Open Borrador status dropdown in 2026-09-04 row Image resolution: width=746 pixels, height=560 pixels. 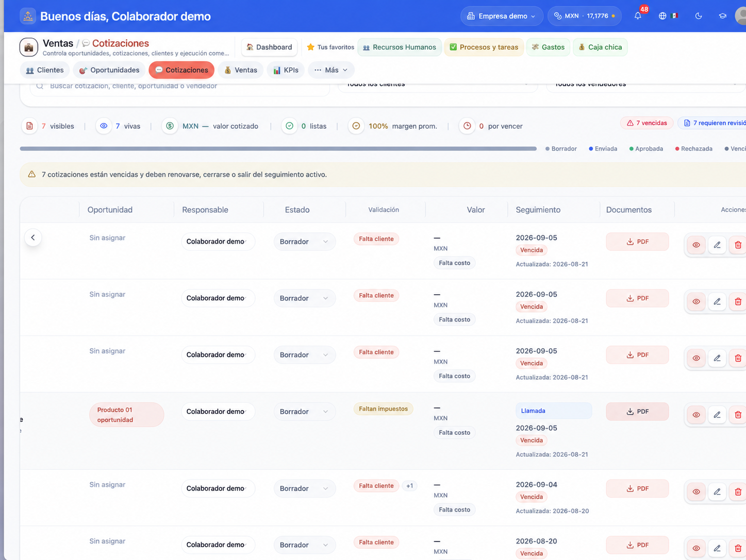tap(304, 488)
